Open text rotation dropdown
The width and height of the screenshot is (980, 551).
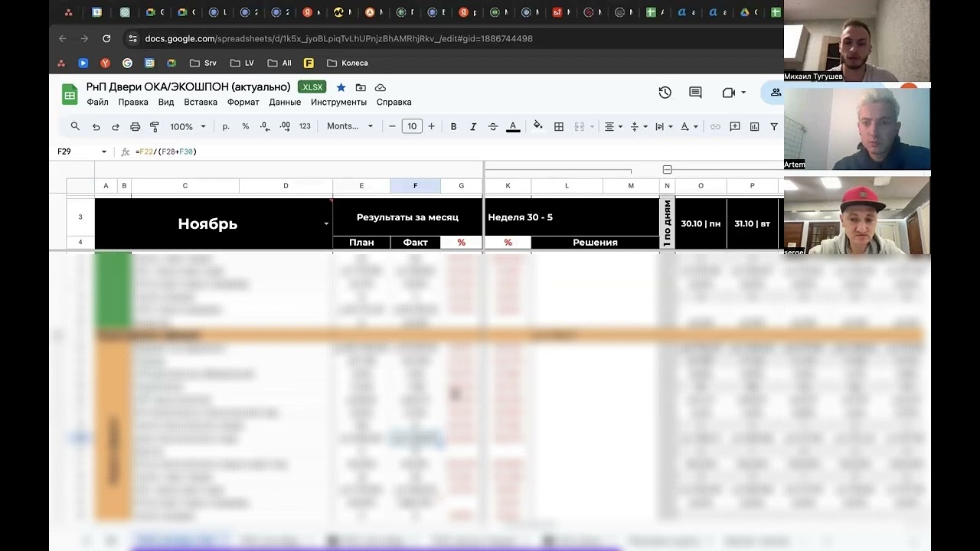click(689, 126)
